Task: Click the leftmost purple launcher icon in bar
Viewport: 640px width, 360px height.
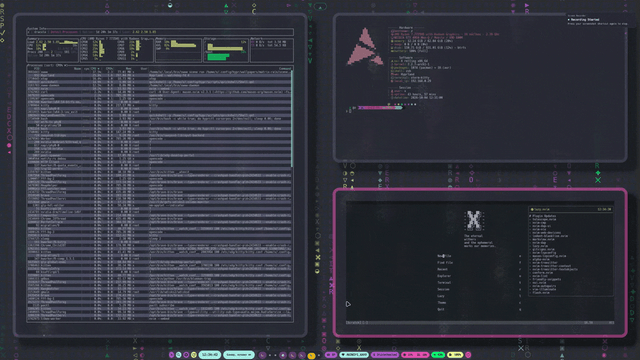Action: click(x=172, y=355)
